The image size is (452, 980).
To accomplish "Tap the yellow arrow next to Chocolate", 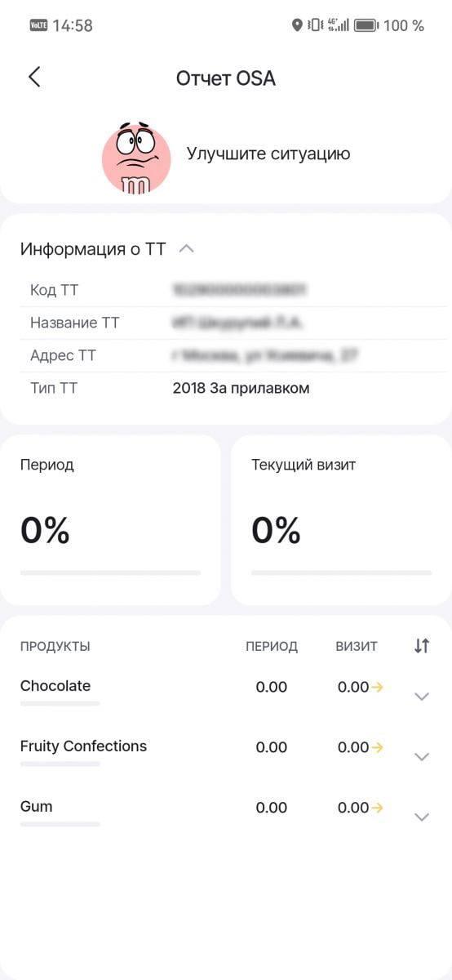I will point(377,688).
